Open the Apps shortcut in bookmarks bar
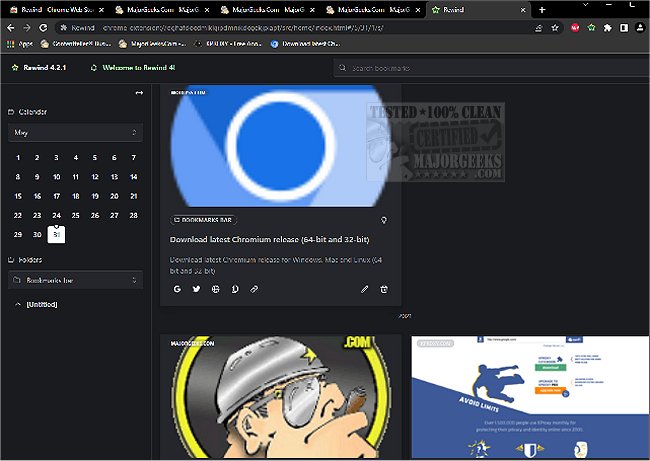 [x=20, y=44]
